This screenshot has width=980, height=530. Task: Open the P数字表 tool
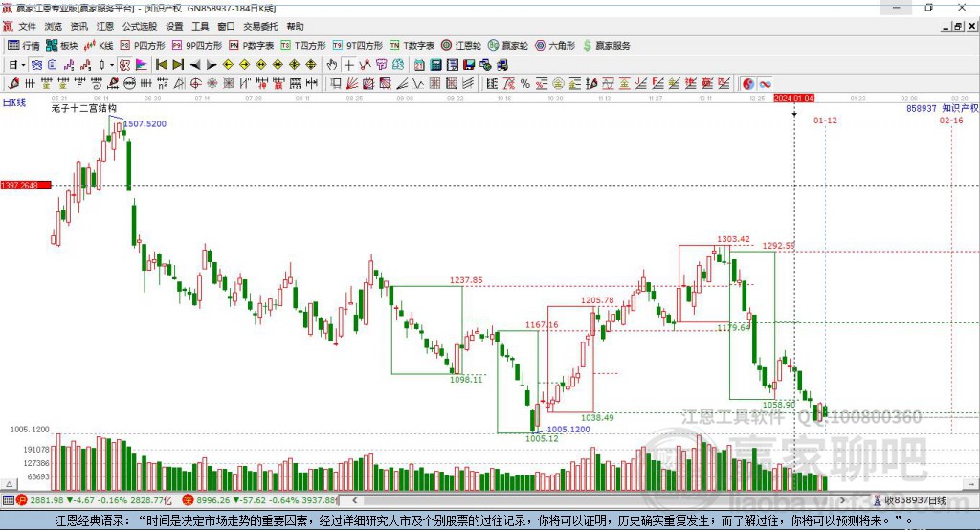click(x=252, y=46)
